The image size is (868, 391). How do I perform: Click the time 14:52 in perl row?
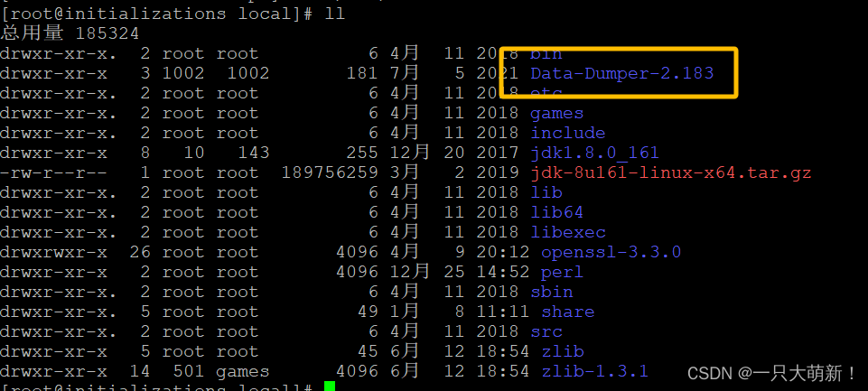point(503,272)
